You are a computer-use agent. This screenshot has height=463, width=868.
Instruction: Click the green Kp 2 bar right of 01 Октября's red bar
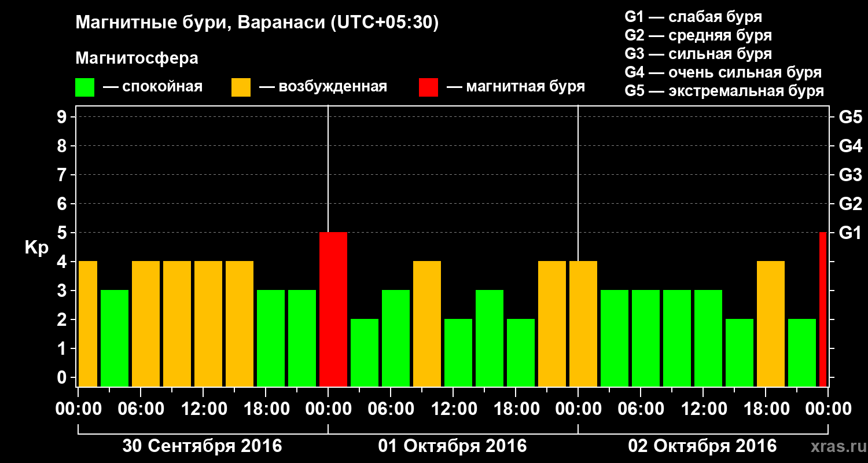pyautogui.click(x=365, y=352)
